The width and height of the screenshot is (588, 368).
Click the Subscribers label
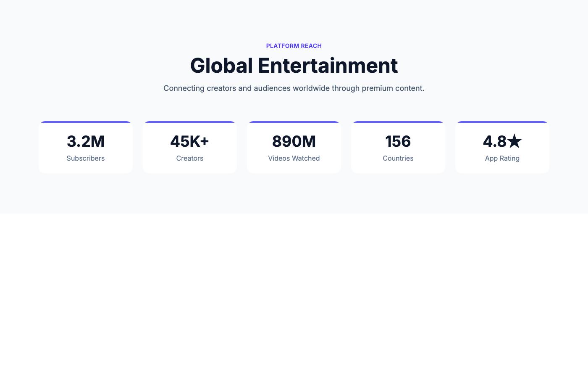[86, 159]
